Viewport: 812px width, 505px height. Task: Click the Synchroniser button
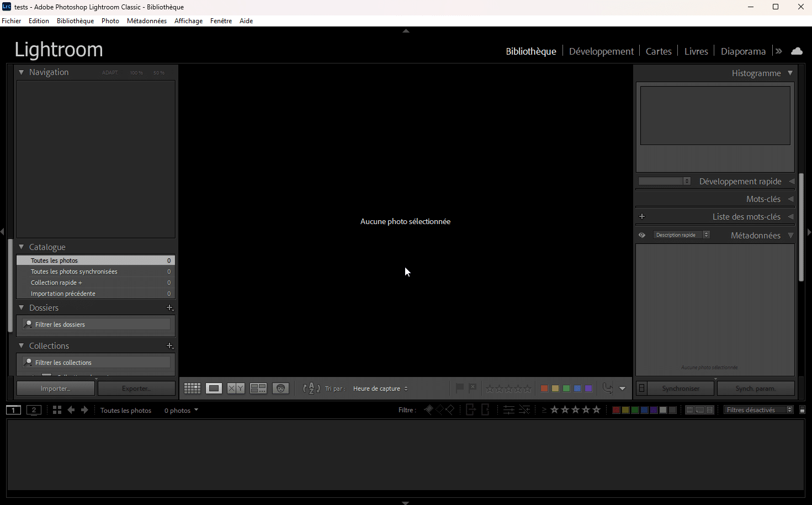681,389
